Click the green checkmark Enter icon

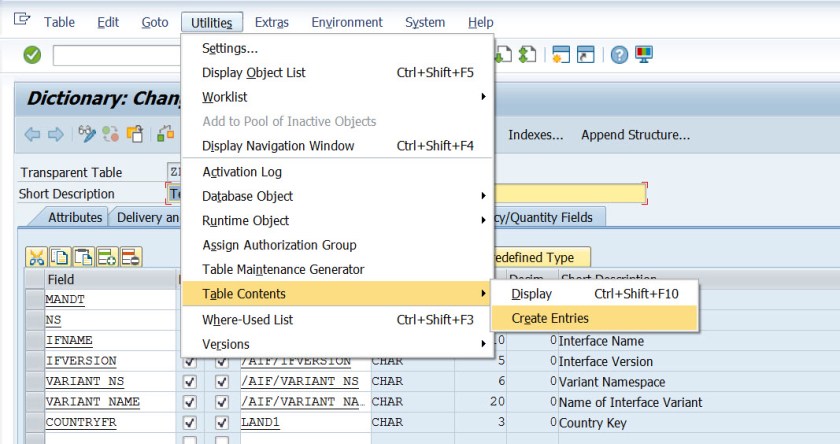[x=32, y=54]
